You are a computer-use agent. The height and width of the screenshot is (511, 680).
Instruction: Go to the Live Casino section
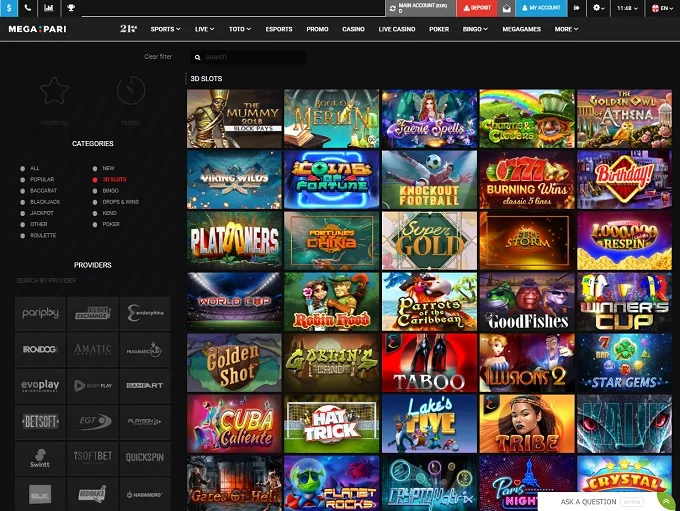point(397,29)
